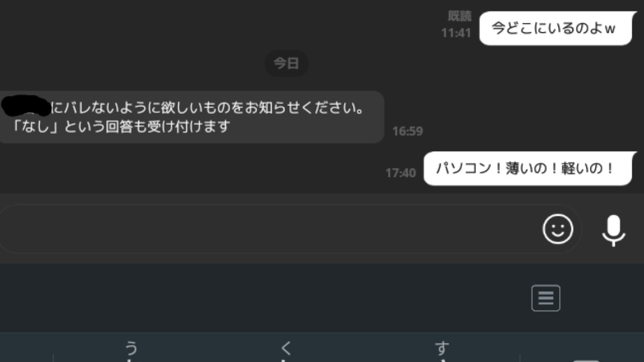The image size is (644, 362).
Task: Open the keyboard menu hamburger icon
Action: 546,298
